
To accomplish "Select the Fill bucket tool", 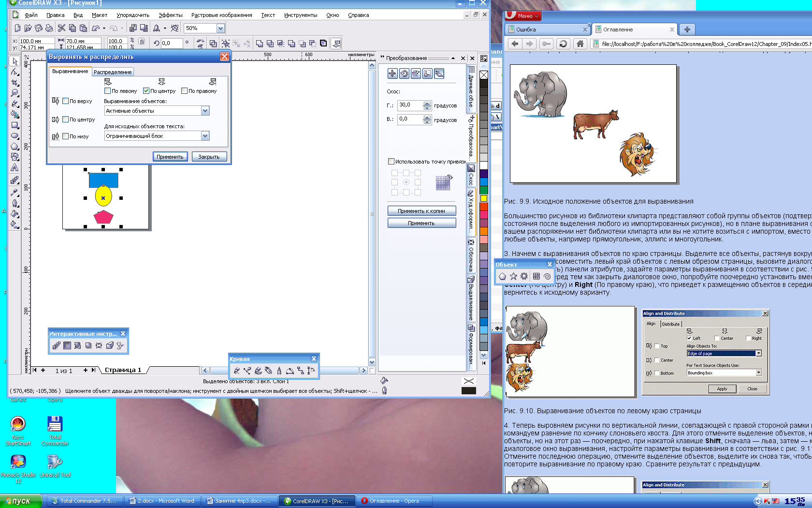I will (x=15, y=213).
